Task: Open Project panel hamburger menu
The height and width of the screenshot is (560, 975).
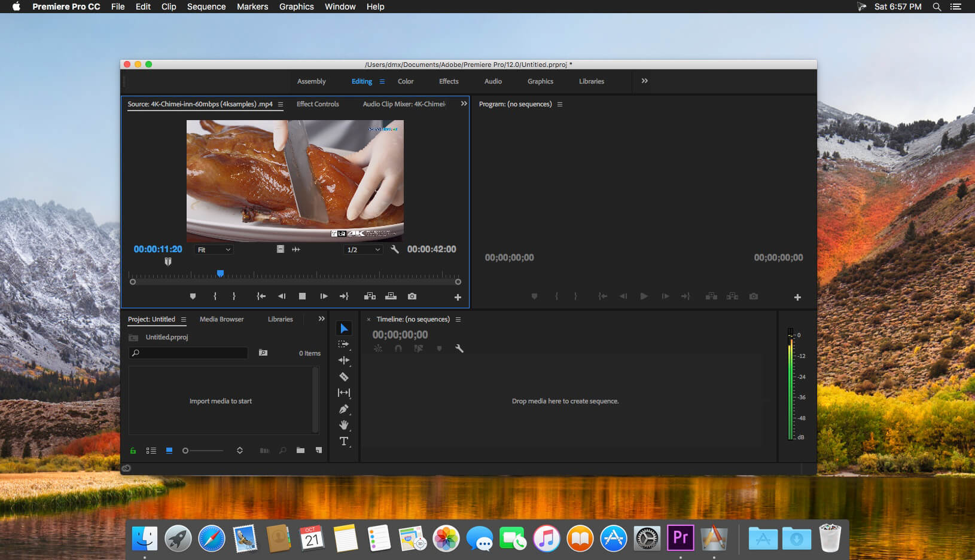Action: coord(184,320)
